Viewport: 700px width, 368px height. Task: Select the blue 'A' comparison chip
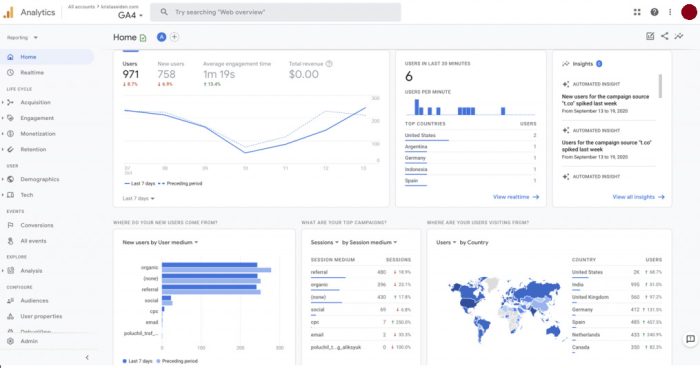tap(161, 37)
